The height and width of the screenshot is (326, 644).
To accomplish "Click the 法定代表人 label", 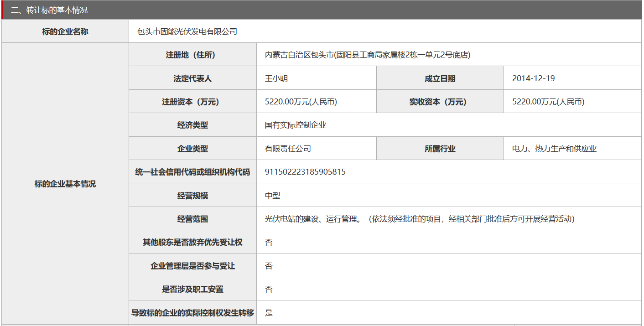I will click(192, 78).
